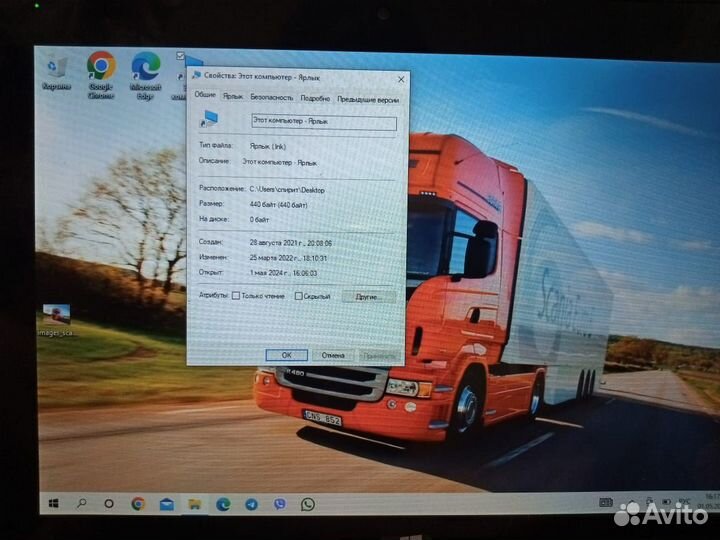
Task: Click the Windows Start button
Action: 53,503
